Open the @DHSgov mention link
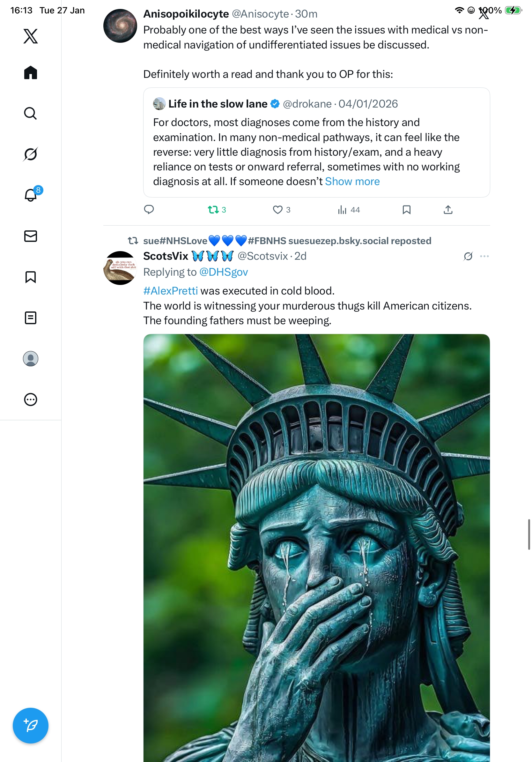Image resolution: width=532 pixels, height=762 pixels. coord(223,272)
